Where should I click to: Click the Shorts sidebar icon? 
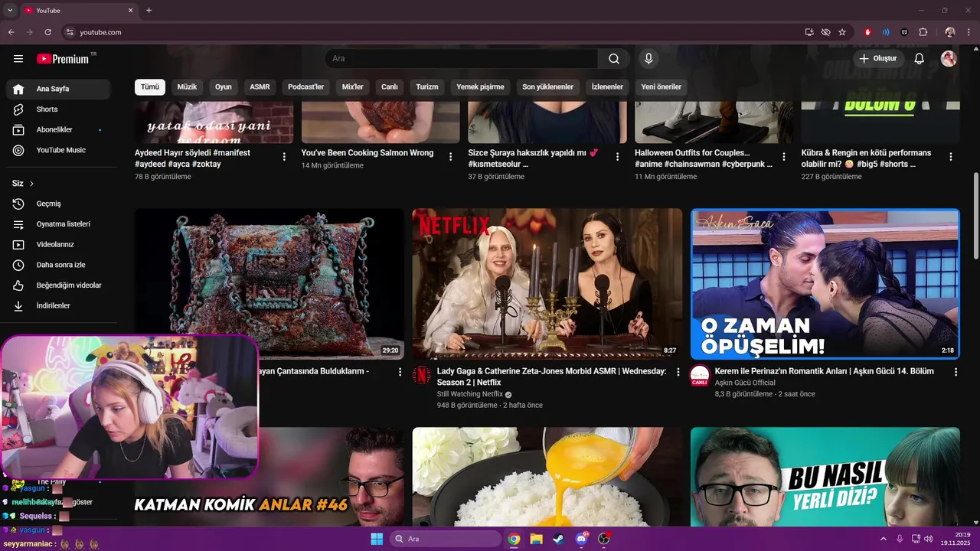click(18, 109)
